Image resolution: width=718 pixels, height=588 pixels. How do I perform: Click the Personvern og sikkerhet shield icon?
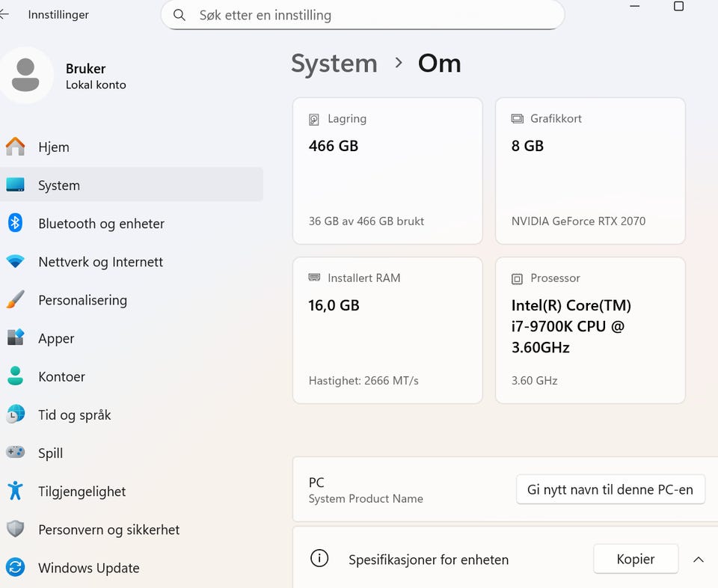click(15, 529)
